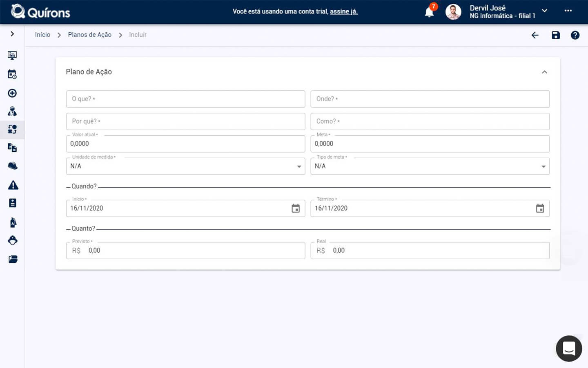
Task: Click the warning triangle sidebar icon
Action: 13,185
